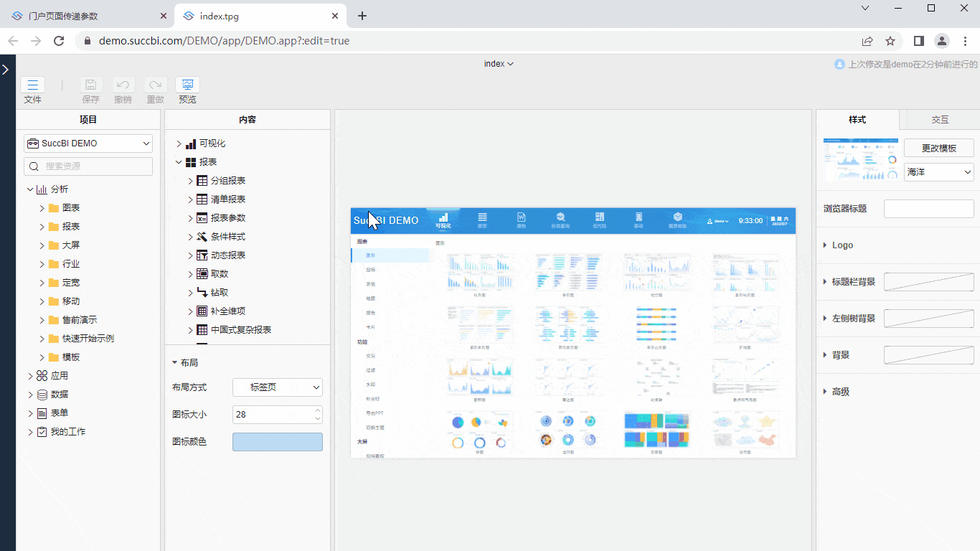Expand the left dark sidebar arrow

pyautogui.click(x=6, y=70)
